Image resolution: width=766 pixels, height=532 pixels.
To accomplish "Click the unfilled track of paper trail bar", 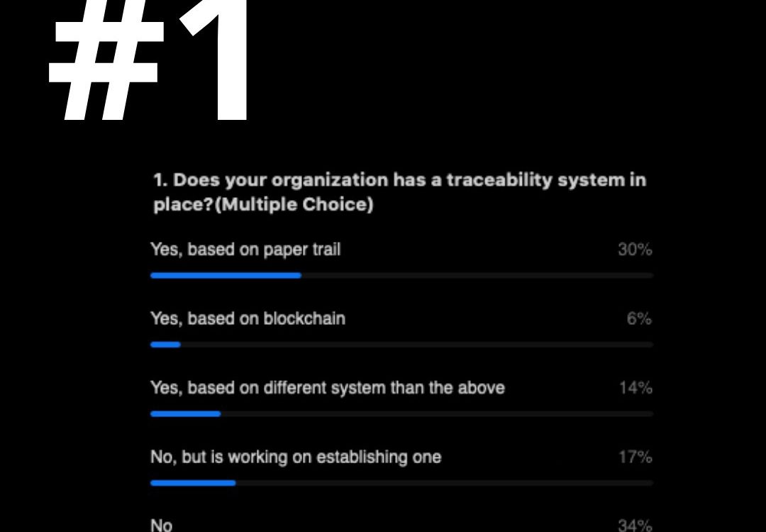I will [x=477, y=275].
